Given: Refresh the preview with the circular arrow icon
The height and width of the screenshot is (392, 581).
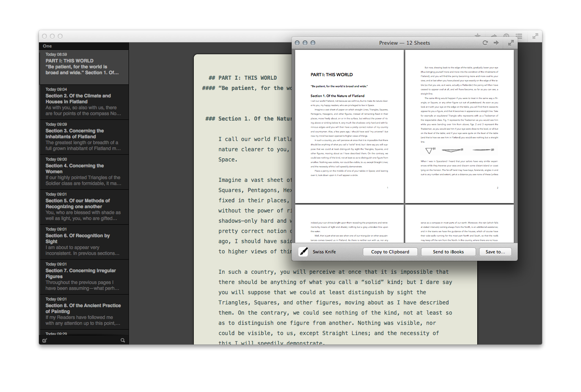Looking at the screenshot, I should (x=485, y=43).
